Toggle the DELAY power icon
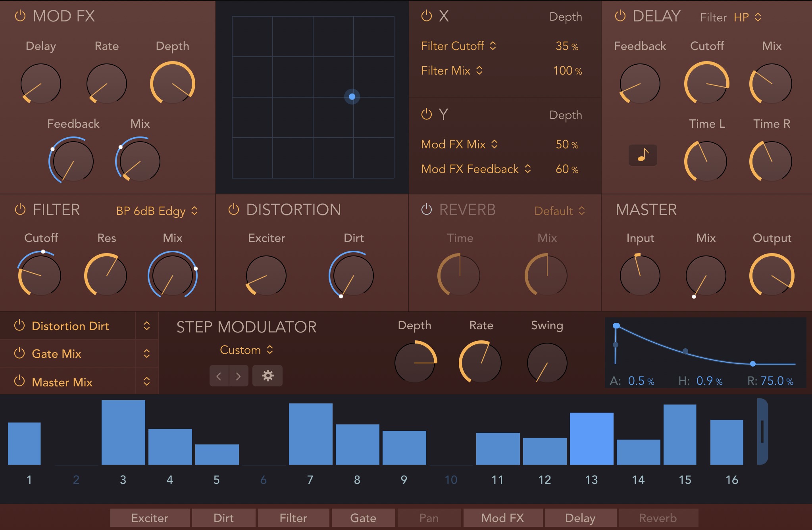The width and height of the screenshot is (812, 530). point(620,16)
